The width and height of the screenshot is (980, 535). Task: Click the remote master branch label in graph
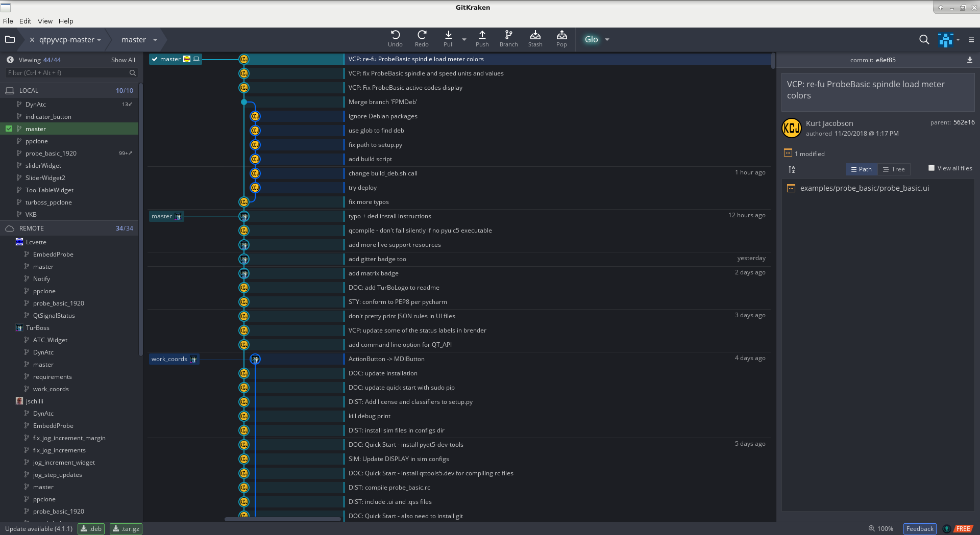click(166, 216)
